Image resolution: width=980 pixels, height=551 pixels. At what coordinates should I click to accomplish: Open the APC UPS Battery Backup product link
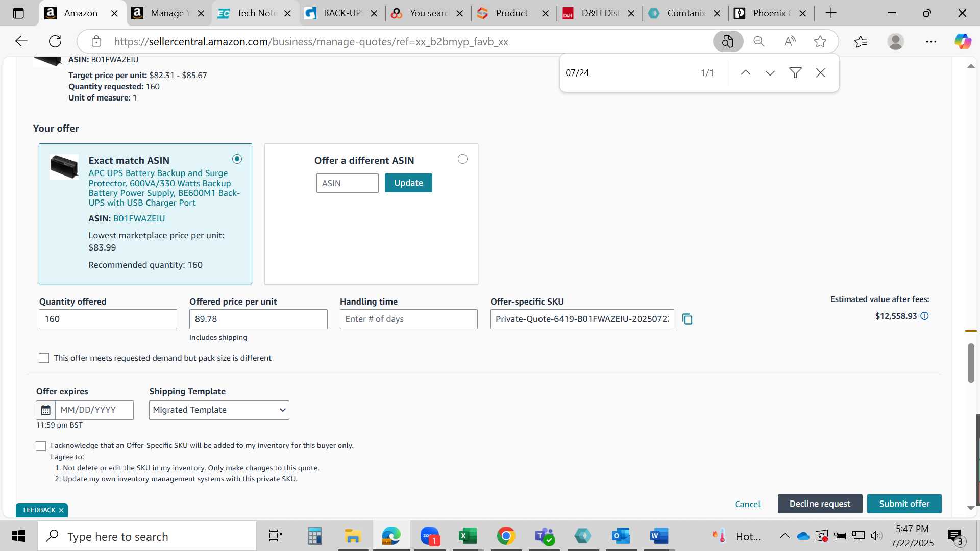[x=164, y=188]
